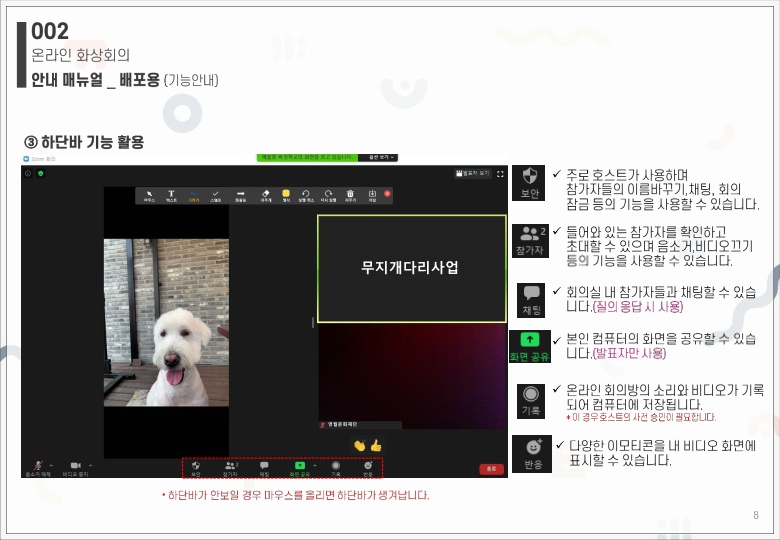Open the View Options (옵션 보기) dropdown

378,157
